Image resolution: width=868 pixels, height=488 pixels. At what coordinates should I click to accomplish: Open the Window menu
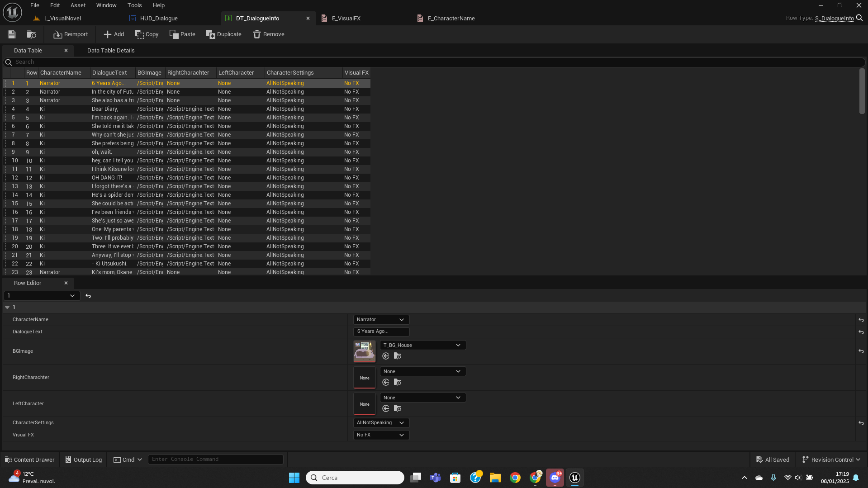(x=106, y=5)
